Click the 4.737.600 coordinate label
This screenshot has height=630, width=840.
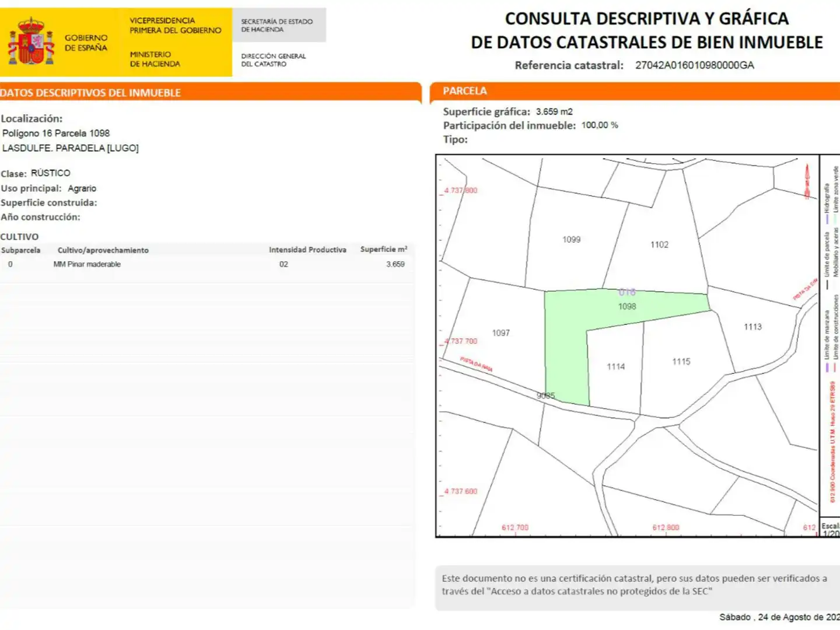pyautogui.click(x=460, y=492)
